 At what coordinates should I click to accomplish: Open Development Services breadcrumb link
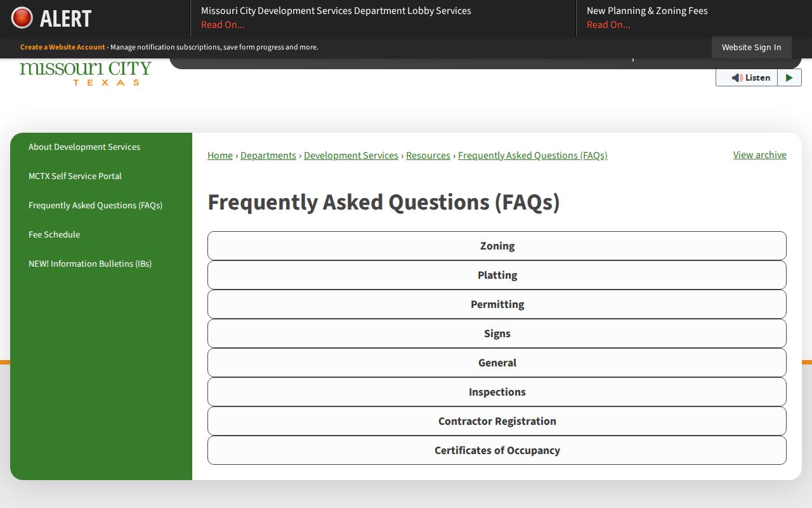351,156
